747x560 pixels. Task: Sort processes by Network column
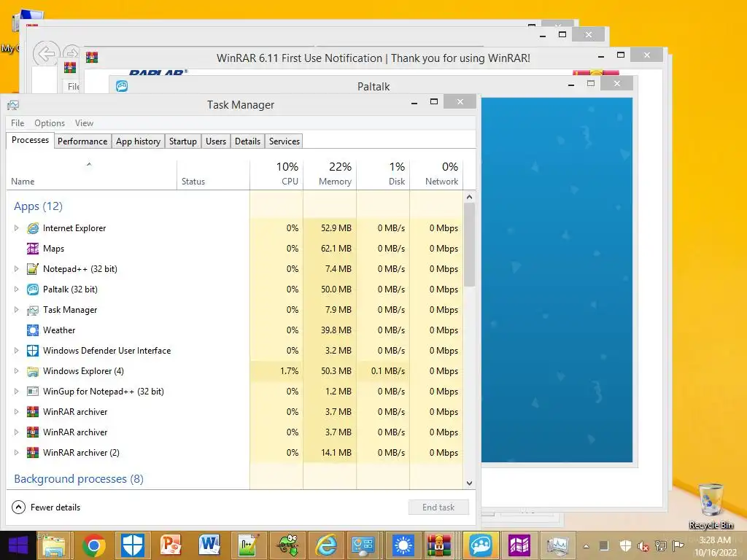click(436, 174)
